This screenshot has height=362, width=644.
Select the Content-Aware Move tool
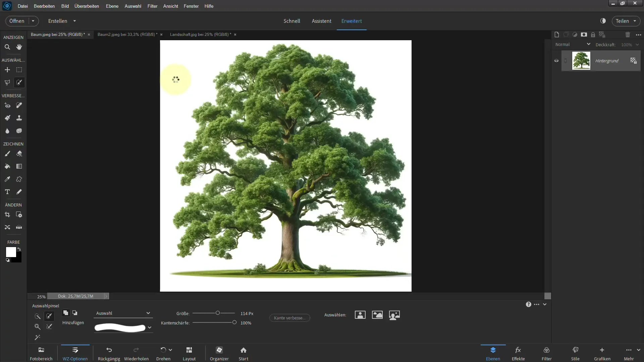[x=7, y=227]
